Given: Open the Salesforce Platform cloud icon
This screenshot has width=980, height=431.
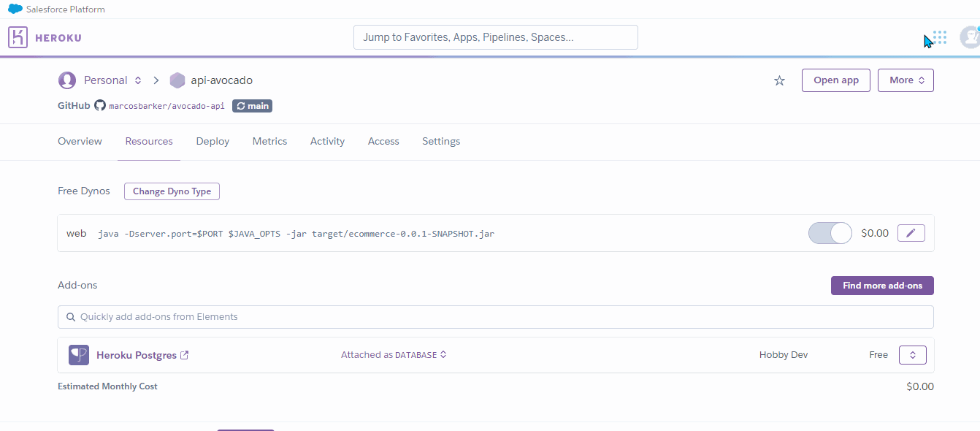Looking at the screenshot, I should point(15,9).
